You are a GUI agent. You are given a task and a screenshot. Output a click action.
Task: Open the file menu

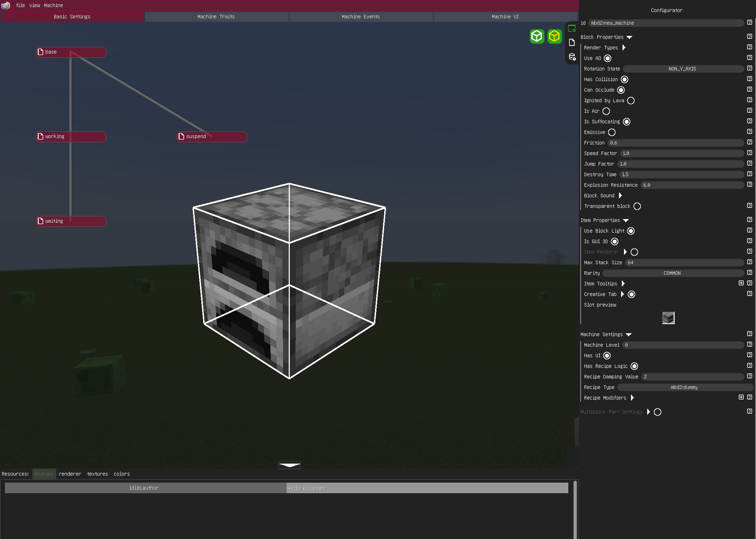tap(20, 5)
